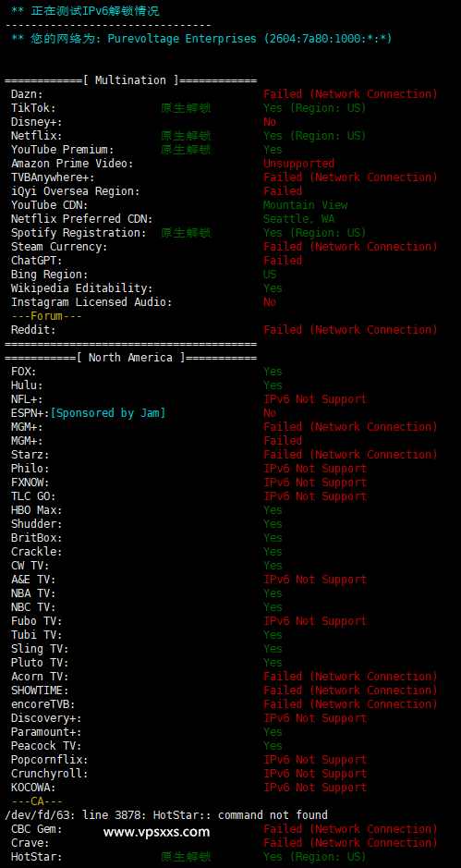Click the HotStar command not found error line
Image resolution: width=461 pixels, height=868 pixels.
coord(166,815)
